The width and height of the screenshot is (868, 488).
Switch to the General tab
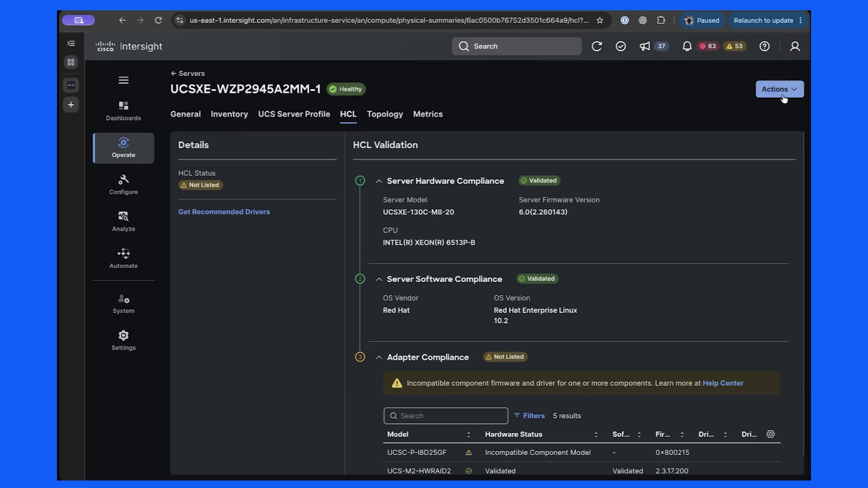[185, 114]
